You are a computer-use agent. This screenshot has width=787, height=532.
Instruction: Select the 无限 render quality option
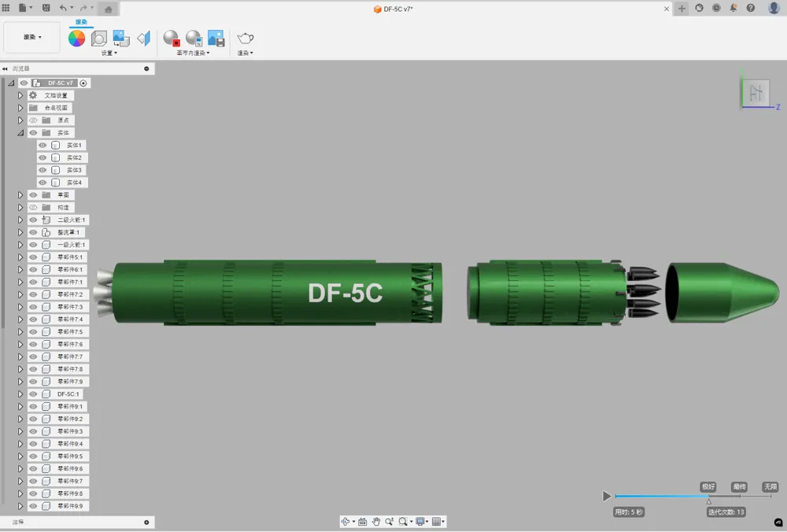click(769, 486)
